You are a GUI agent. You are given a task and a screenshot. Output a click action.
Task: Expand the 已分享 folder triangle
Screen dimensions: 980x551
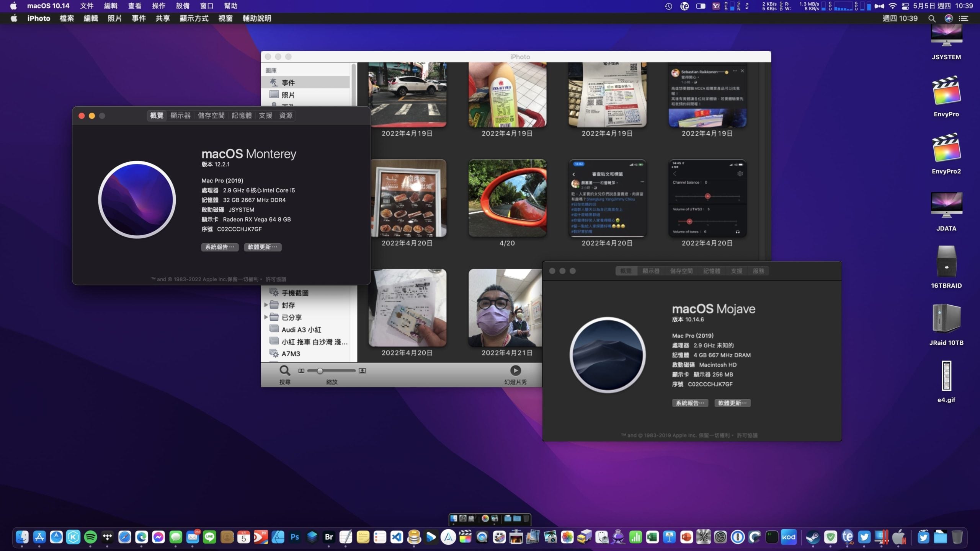[x=266, y=317]
